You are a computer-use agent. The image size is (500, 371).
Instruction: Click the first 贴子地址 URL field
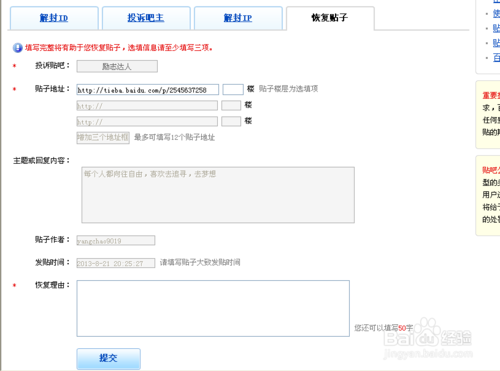[x=147, y=90]
